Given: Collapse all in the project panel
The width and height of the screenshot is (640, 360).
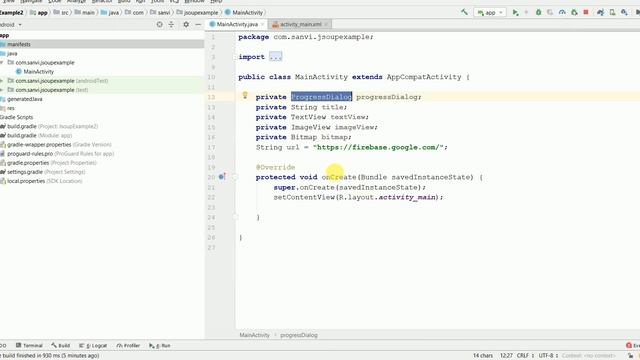Looking at the screenshot, I should tap(171, 24).
